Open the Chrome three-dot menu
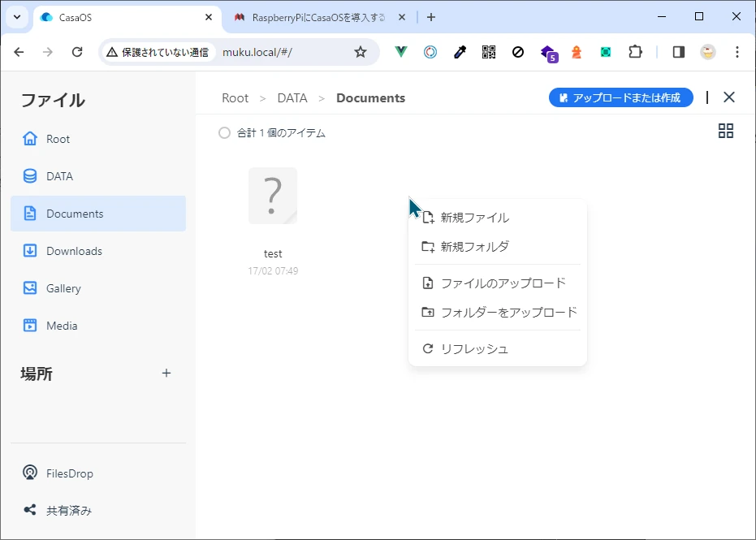 [737, 52]
